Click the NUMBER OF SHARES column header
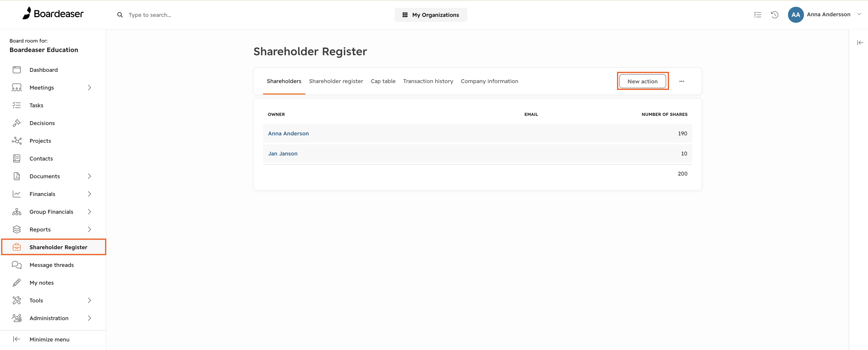Image resolution: width=868 pixels, height=350 pixels. pos(665,114)
